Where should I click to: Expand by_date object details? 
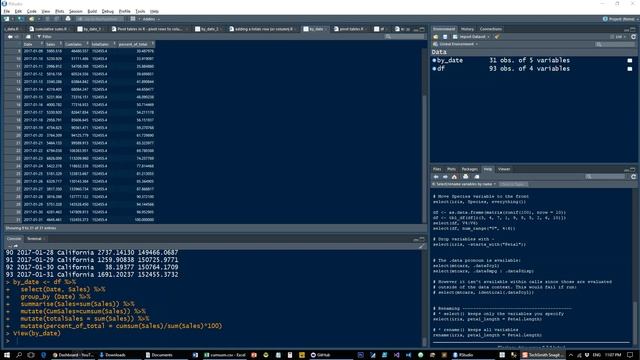[434, 60]
